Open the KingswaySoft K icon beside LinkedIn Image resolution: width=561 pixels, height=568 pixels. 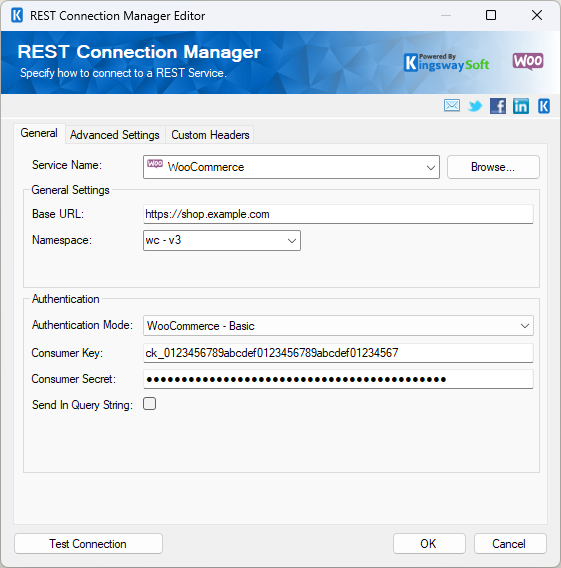point(544,106)
